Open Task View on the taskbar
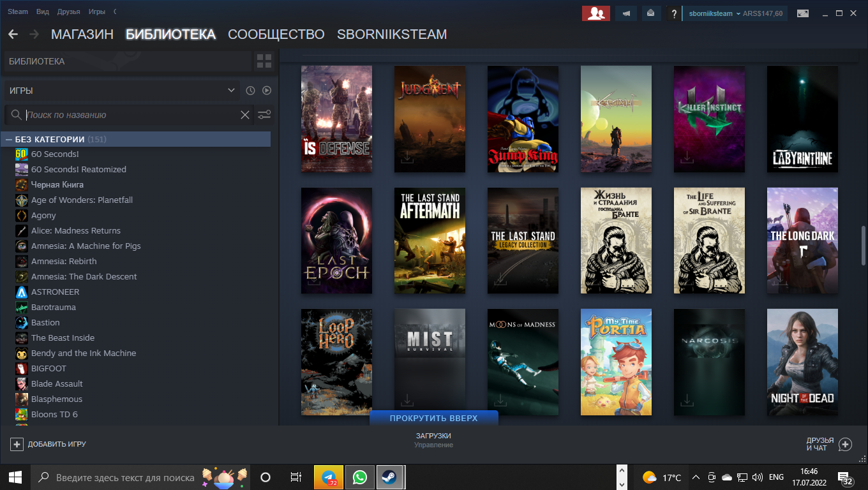Screen dimensions: 868x490 coord(296,477)
